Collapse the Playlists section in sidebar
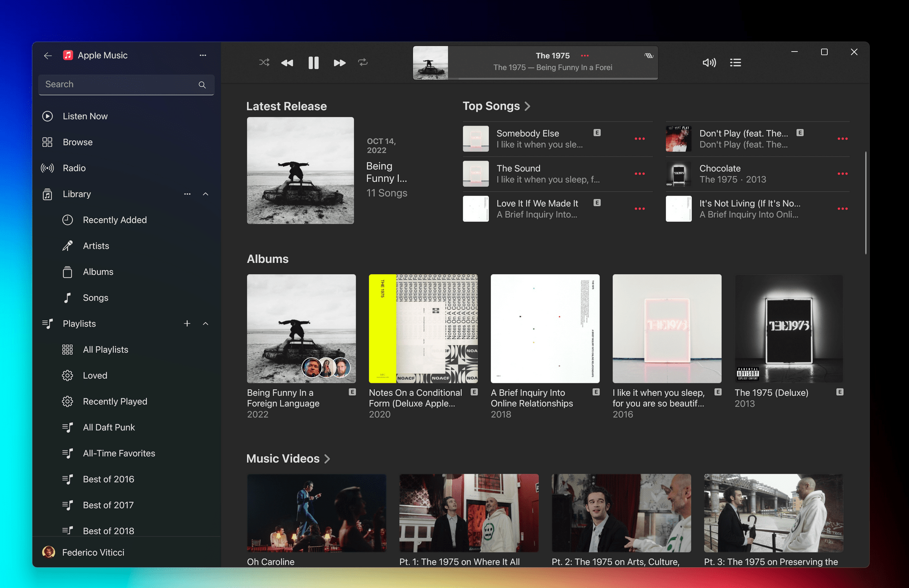This screenshot has width=909, height=588. point(205,324)
